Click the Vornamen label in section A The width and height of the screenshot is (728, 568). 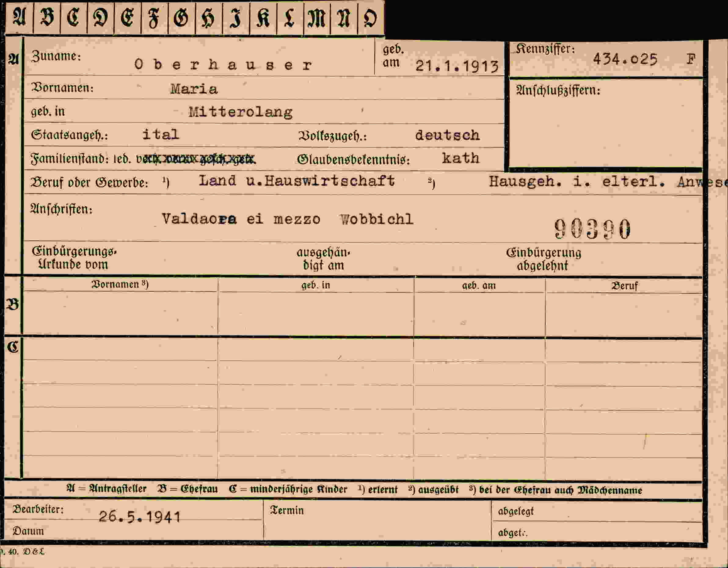tap(62, 88)
